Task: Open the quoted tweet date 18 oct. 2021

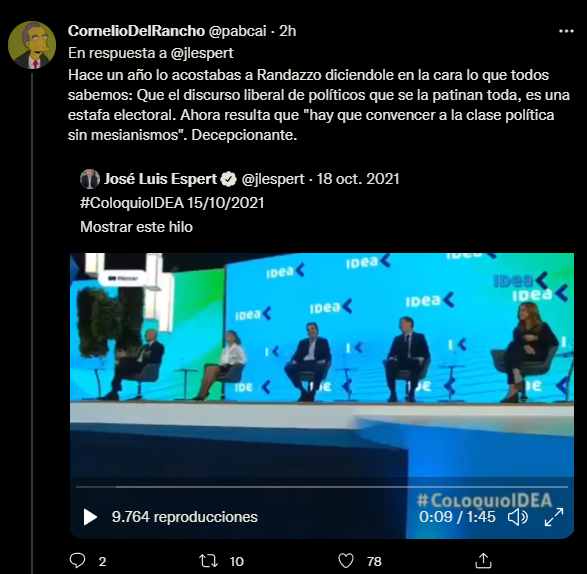Action: 358,179
